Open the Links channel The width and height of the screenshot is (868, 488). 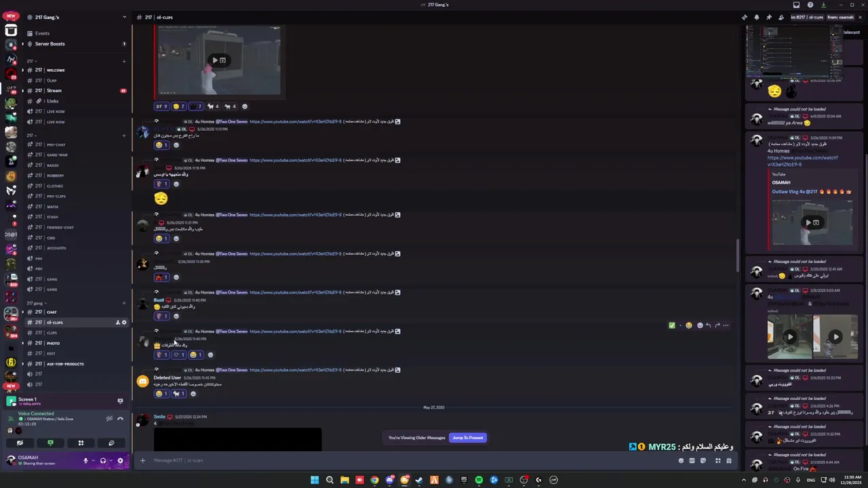point(76,101)
